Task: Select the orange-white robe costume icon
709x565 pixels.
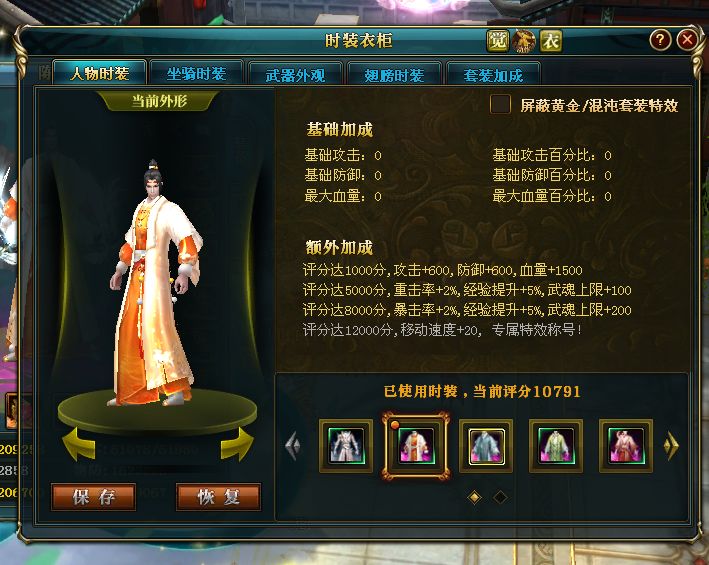Action: 416,446
